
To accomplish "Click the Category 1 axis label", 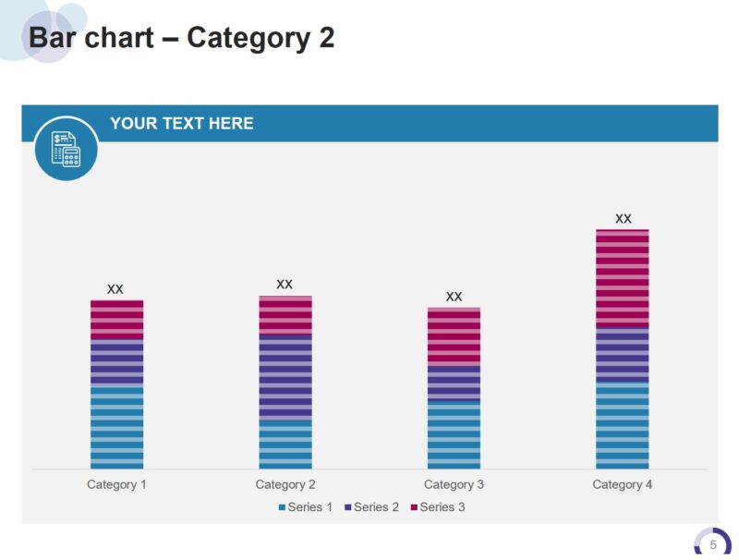I will coord(116,484).
